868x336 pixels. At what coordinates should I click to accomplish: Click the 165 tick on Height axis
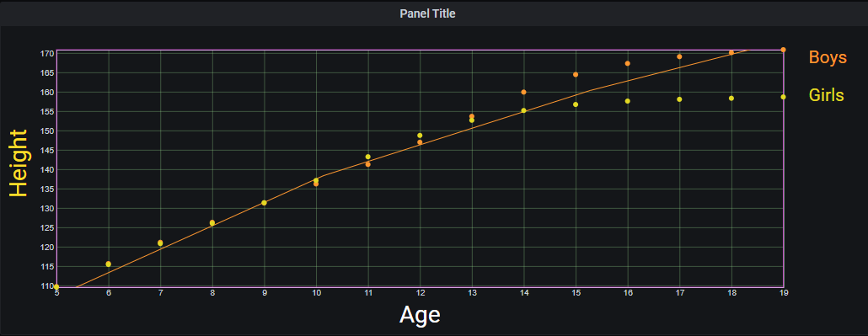(x=47, y=73)
